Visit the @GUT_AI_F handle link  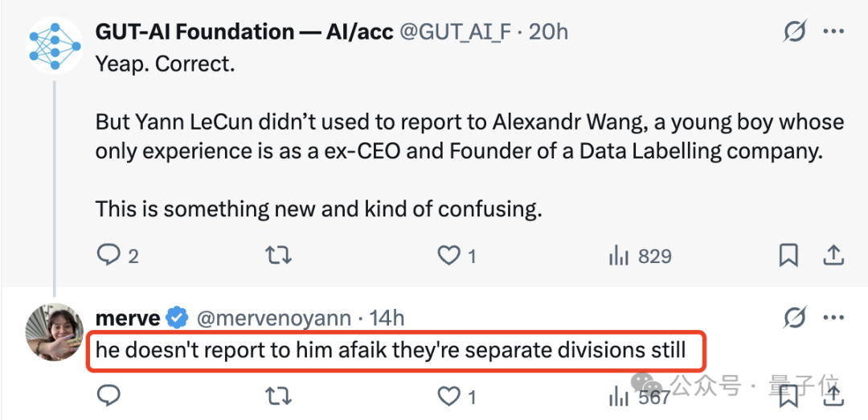(456, 32)
